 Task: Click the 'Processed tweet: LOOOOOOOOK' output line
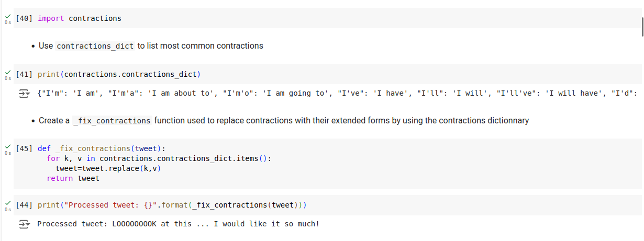coord(178,224)
